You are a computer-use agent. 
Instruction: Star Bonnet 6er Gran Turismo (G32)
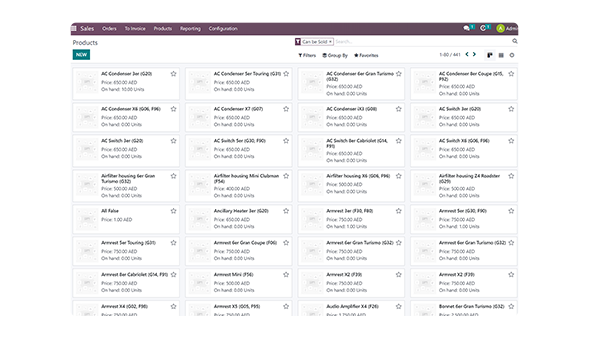(x=511, y=307)
